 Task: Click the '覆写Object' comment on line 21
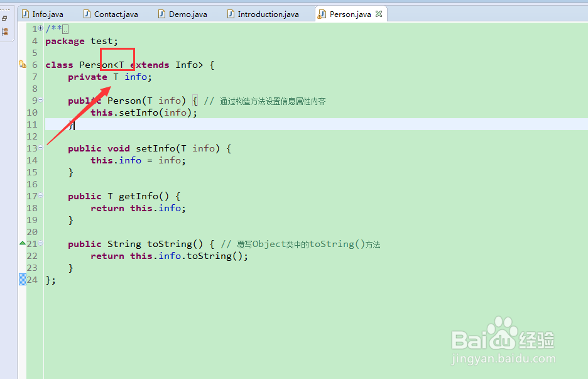[x=261, y=244]
